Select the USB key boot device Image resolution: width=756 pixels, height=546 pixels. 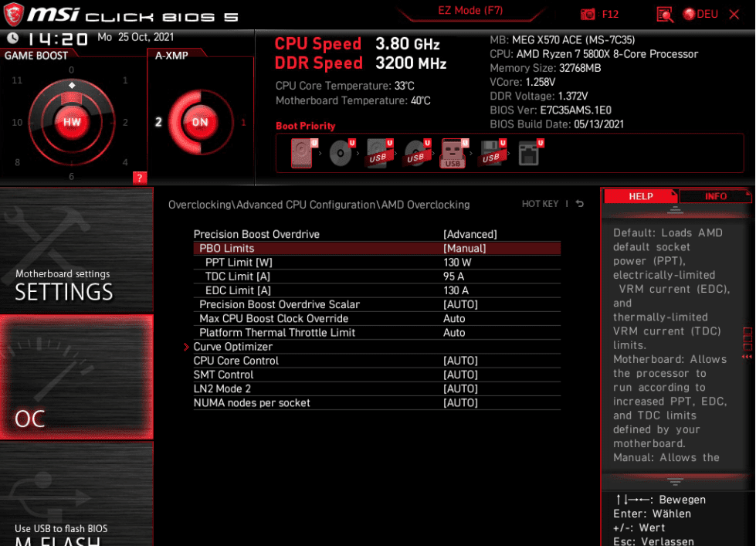coord(454,153)
